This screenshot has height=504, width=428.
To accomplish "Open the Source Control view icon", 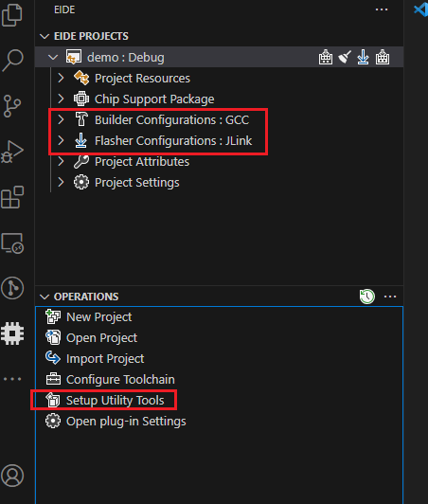I will coord(12,106).
